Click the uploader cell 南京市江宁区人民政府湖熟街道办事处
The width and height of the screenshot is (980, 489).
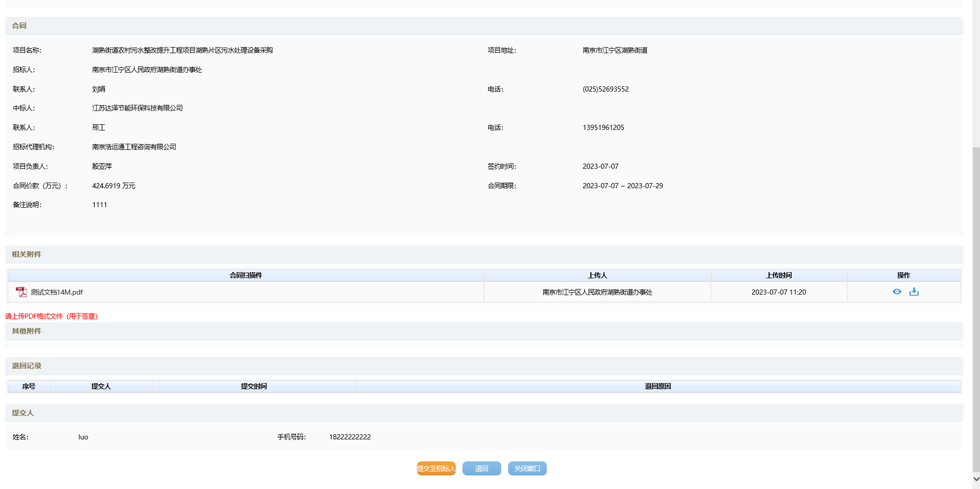597,292
